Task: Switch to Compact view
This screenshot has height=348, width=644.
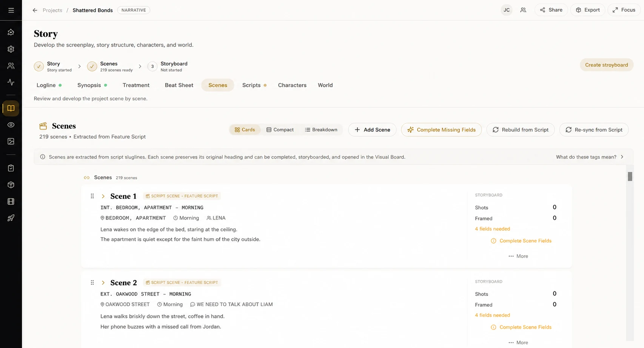Action: point(280,129)
